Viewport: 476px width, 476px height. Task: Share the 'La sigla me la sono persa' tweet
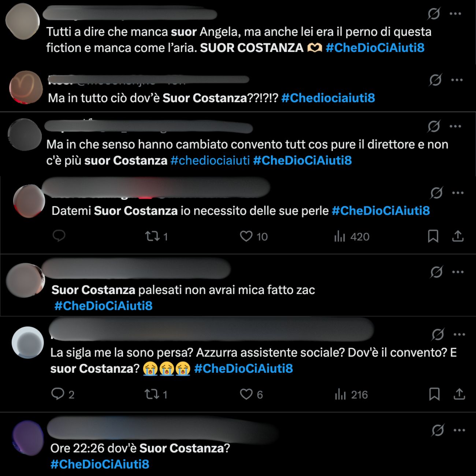click(459, 394)
